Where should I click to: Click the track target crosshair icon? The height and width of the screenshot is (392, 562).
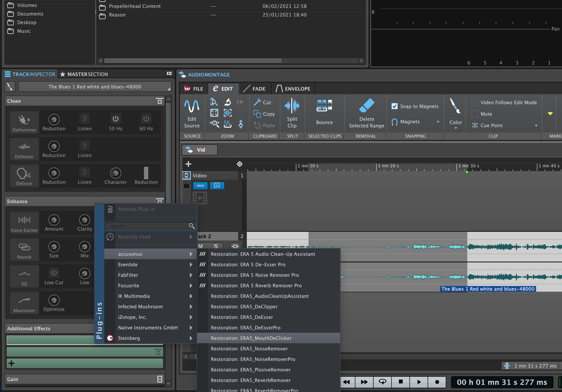point(240,164)
